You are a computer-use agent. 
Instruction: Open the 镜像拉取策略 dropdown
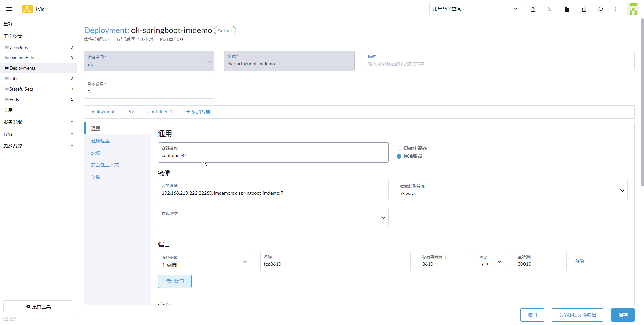click(512, 190)
